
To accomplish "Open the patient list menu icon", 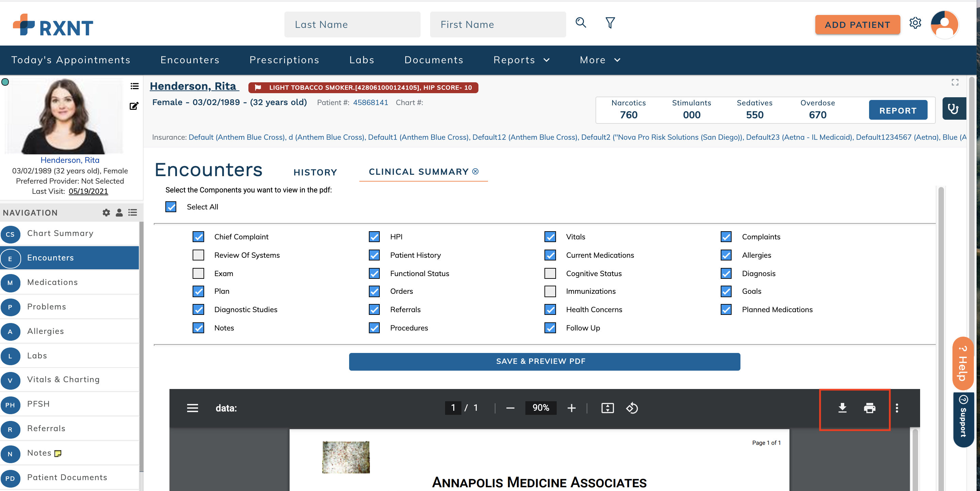I will point(134,86).
